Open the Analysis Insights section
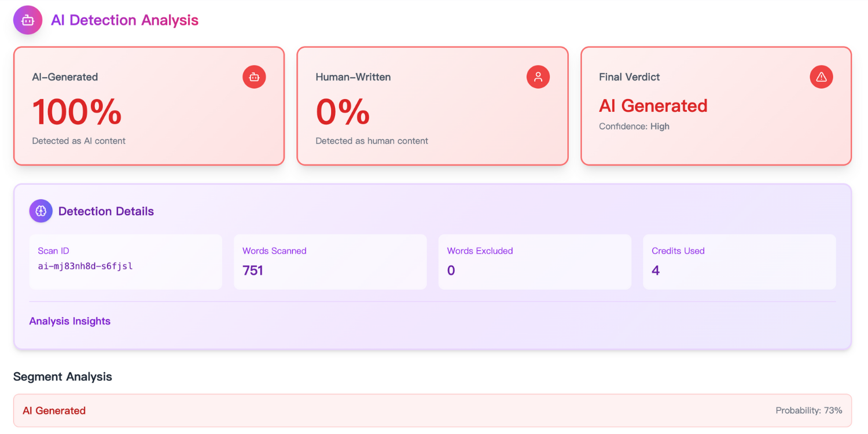 coord(69,321)
